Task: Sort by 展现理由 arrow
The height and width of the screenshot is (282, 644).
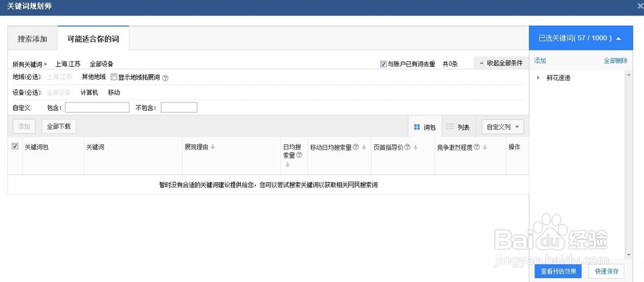Action: (x=213, y=147)
